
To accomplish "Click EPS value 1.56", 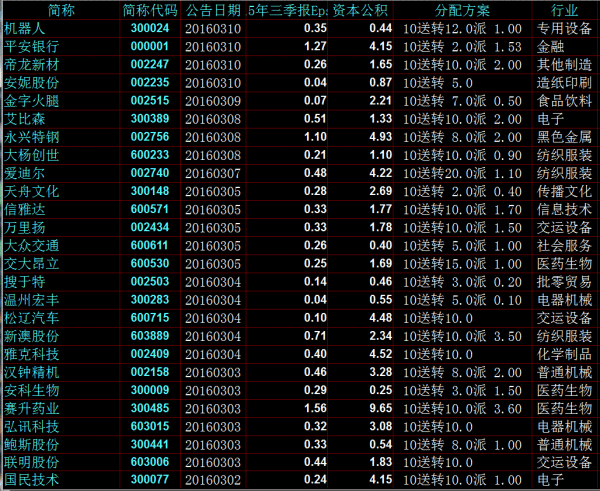I will 315,408.
